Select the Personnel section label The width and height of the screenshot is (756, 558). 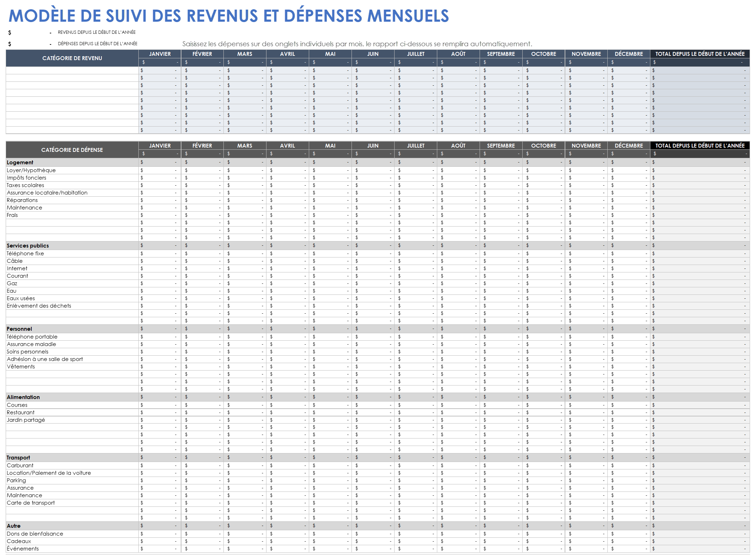[19, 329]
